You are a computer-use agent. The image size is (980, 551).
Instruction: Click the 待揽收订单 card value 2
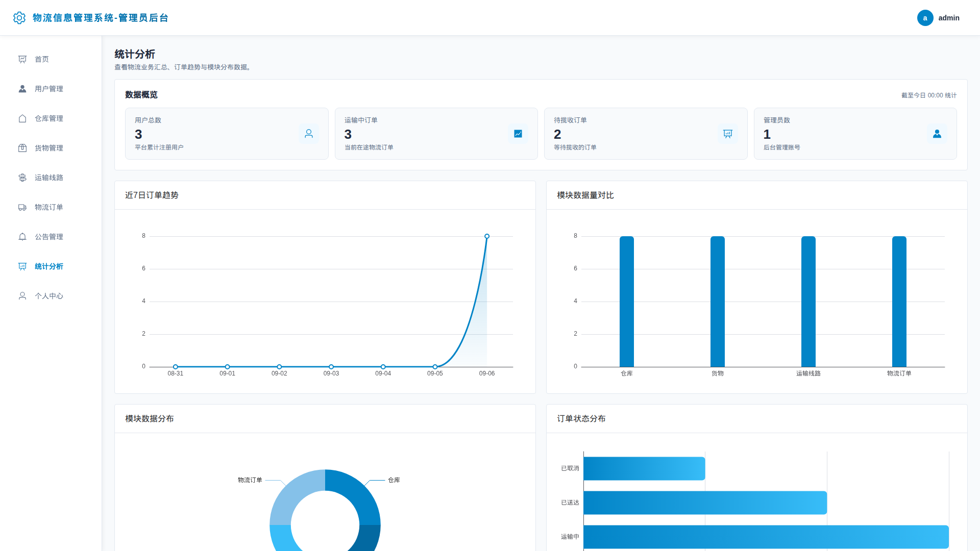tap(557, 134)
